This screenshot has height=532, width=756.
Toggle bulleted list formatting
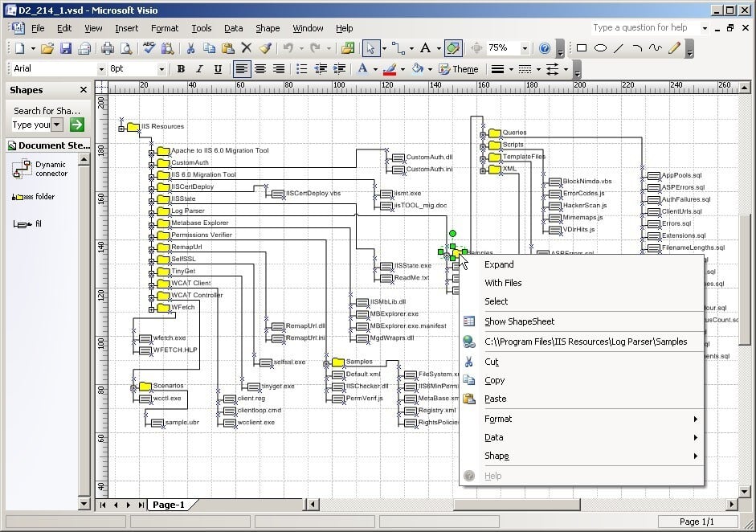pos(302,69)
